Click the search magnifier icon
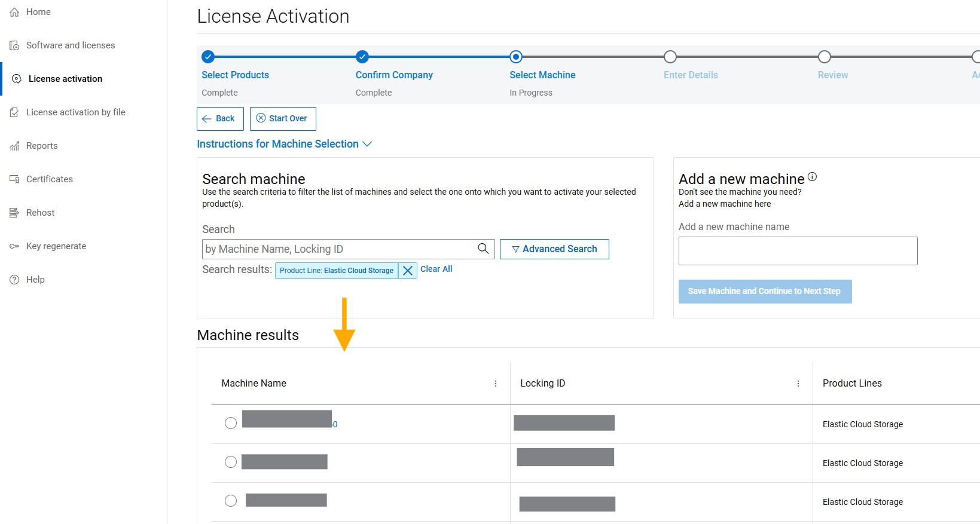 pyautogui.click(x=483, y=249)
